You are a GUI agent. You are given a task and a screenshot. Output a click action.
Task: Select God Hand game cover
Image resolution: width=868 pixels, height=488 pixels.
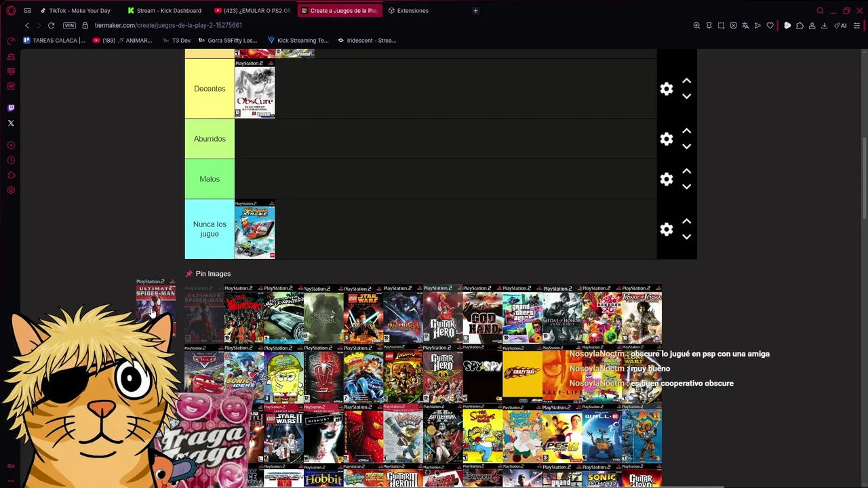[x=483, y=314]
